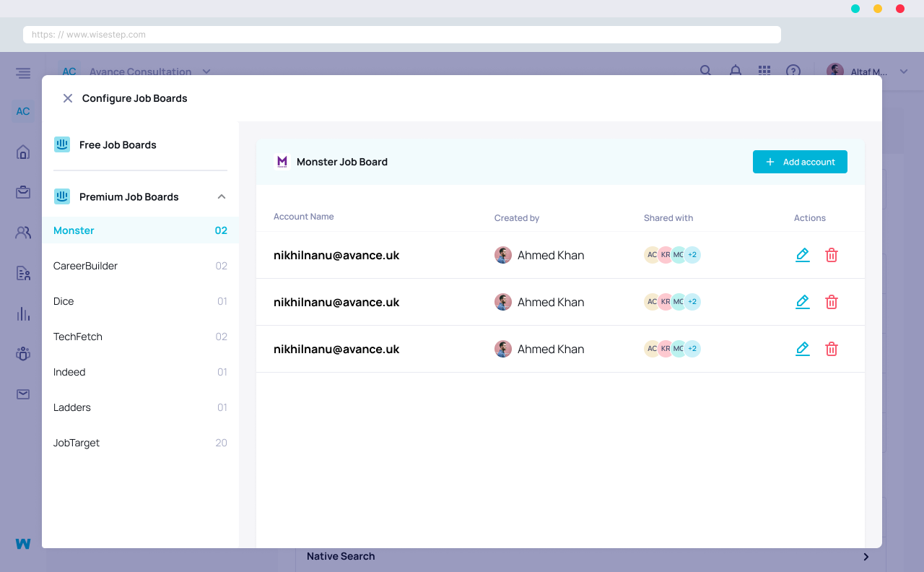Open the documents icon in sidebar
The image size is (924, 572).
pos(23,273)
